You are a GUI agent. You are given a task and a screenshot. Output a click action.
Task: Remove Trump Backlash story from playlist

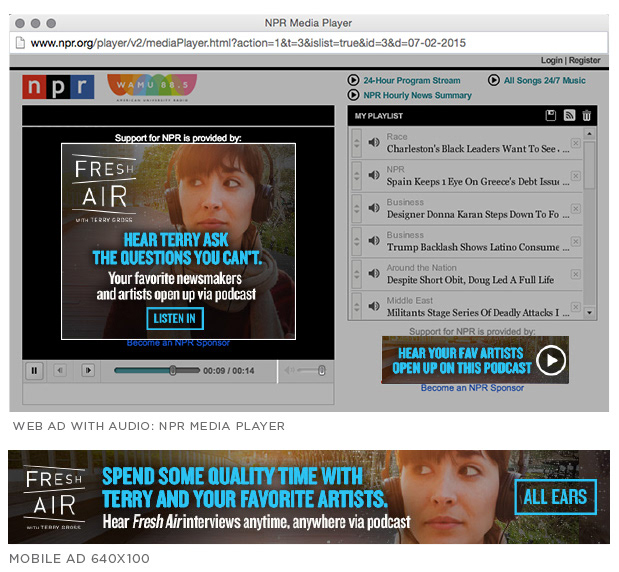click(576, 241)
